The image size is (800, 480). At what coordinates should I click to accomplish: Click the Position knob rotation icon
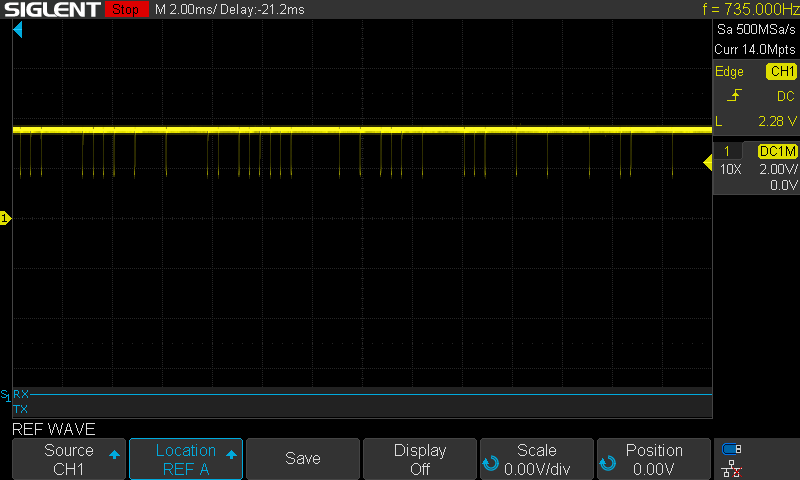coord(608,463)
